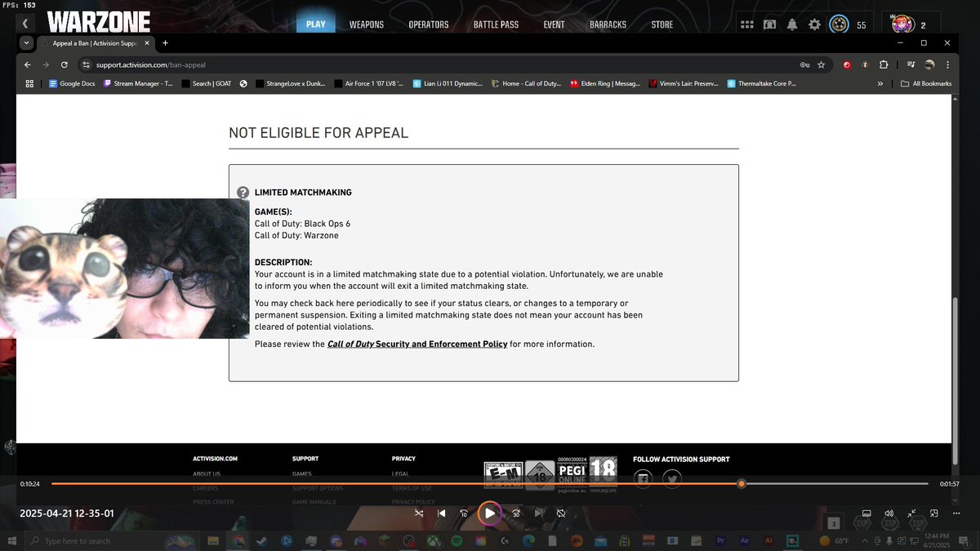Open Security and Enforcement Policy link

click(x=417, y=344)
